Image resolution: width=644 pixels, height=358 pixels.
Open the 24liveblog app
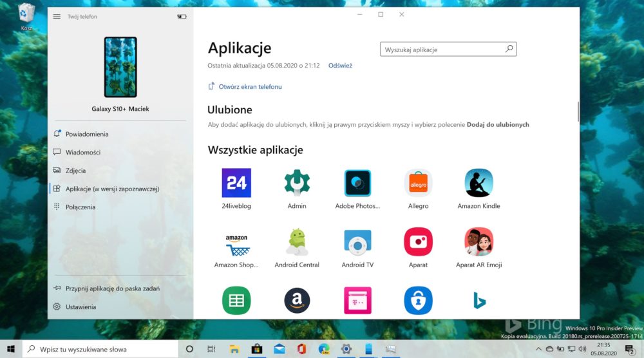(x=236, y=183)
